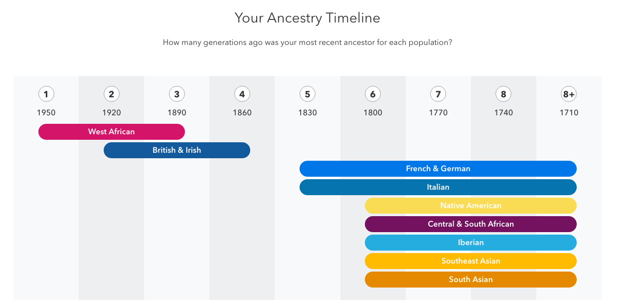Image resolution: width=644 pixels, height=305 pixels.
Task: Select the generation 2 circle marker
Action: tap(111, 94)
